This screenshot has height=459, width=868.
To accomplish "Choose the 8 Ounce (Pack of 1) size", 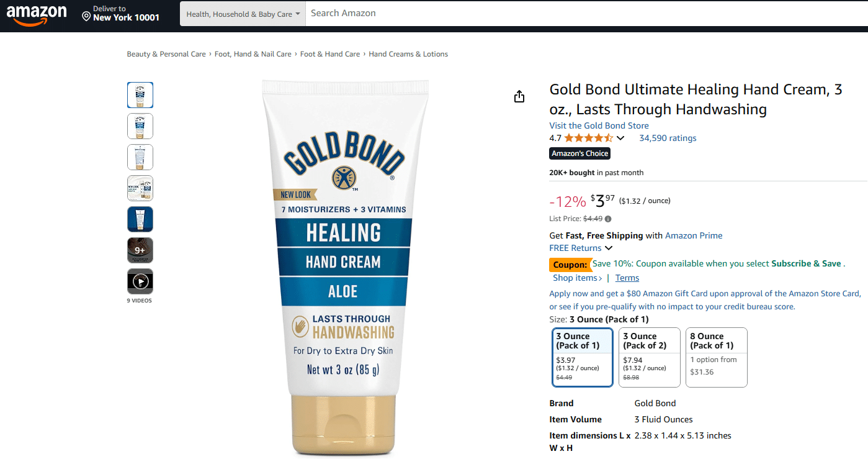I will tap(717, 357).
